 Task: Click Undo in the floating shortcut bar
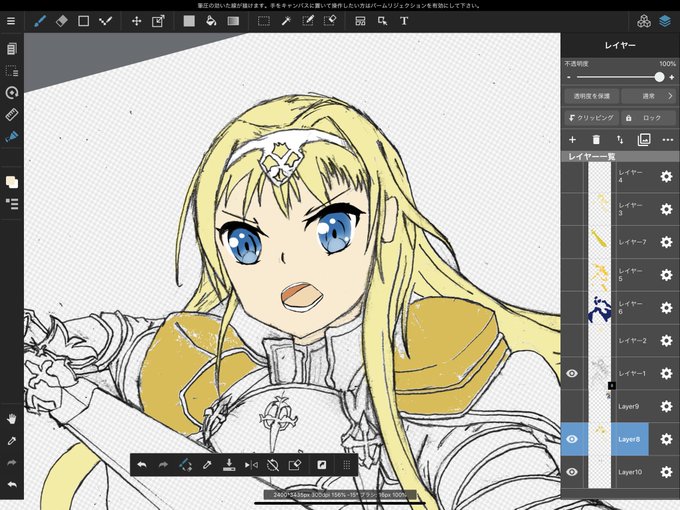click(x=142, y=465)
